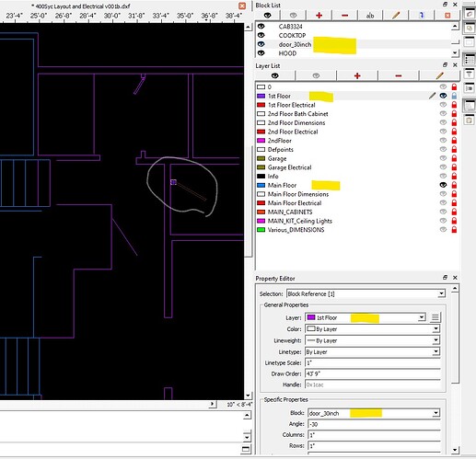Click the Angle input field
Viewport: 476px width, 459px height.
[374, 424]
